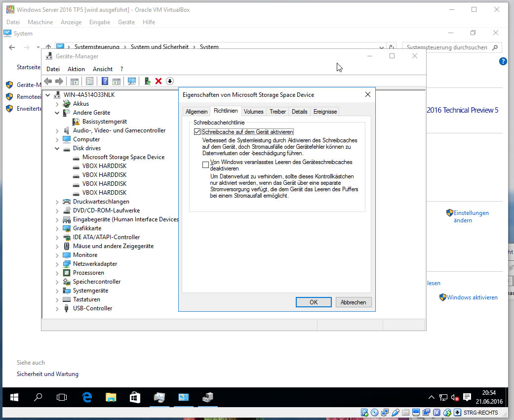The image size is (514, 420).
Task: Expand the Netzwerkadapter node
Action: coord(57,264)
